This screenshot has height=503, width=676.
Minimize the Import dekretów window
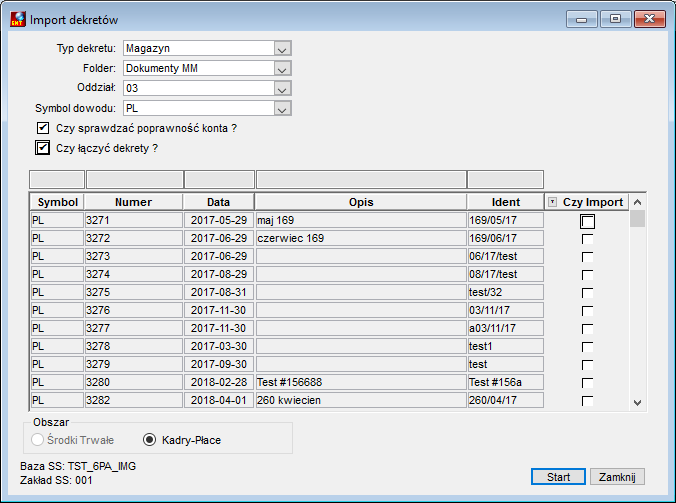click(581, 19)
